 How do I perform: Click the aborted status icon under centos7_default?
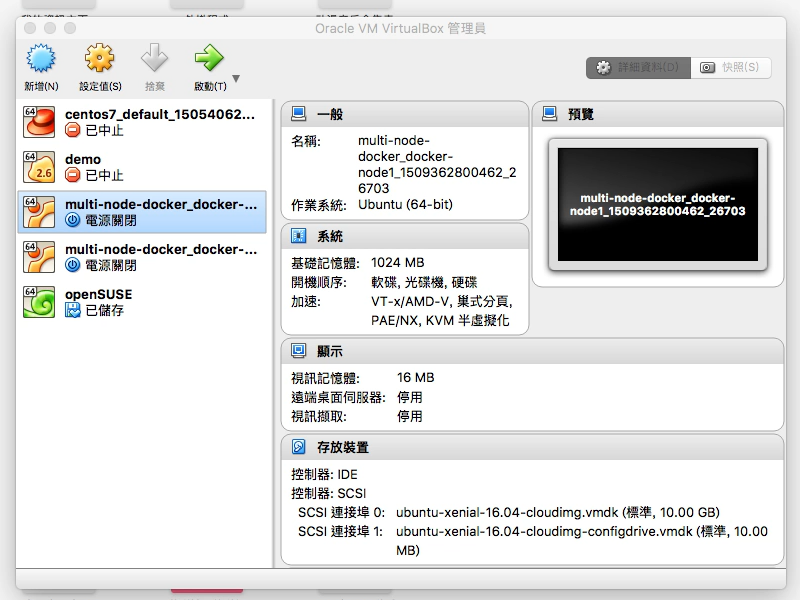[73, 131]
